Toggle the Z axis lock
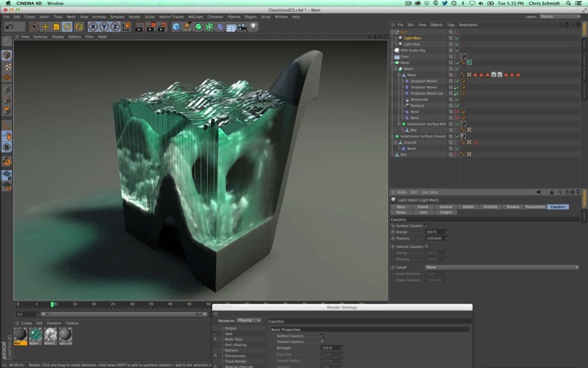The width and height of the screenshot is (588, 368). [x=115, y=27]
